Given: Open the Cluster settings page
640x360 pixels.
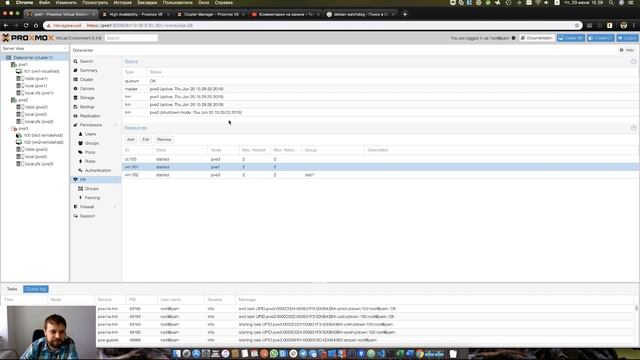Looking at the screenshot, I should 86,79.
